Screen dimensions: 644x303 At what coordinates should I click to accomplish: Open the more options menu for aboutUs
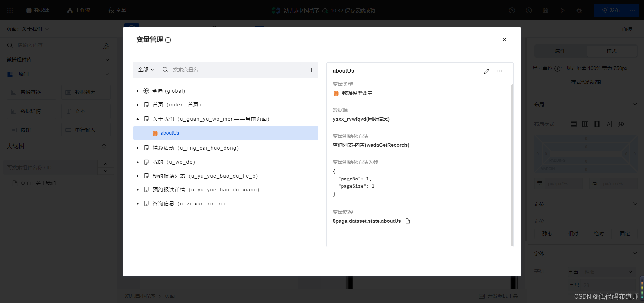pyautogui.click(x=499, y=71)
